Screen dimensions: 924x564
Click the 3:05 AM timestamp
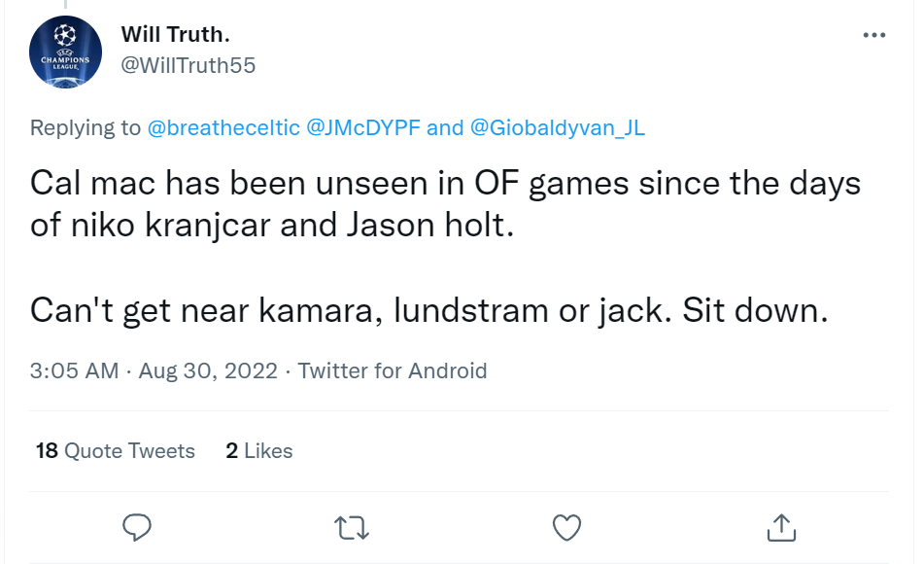pyautogui.click(x=74, y=370)
